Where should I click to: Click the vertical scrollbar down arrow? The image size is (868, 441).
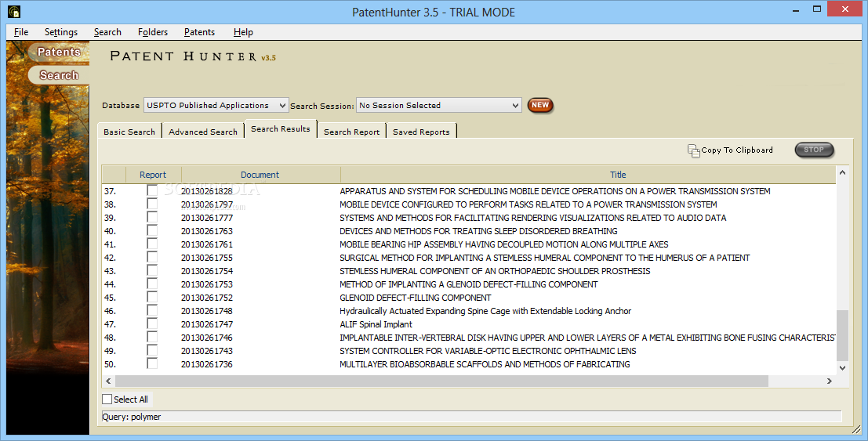point(842,367)
